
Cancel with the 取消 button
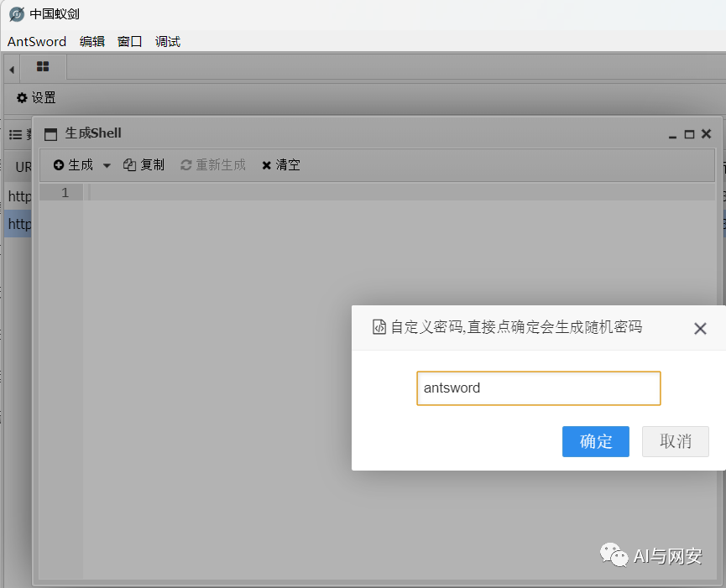tap(675, 441)
